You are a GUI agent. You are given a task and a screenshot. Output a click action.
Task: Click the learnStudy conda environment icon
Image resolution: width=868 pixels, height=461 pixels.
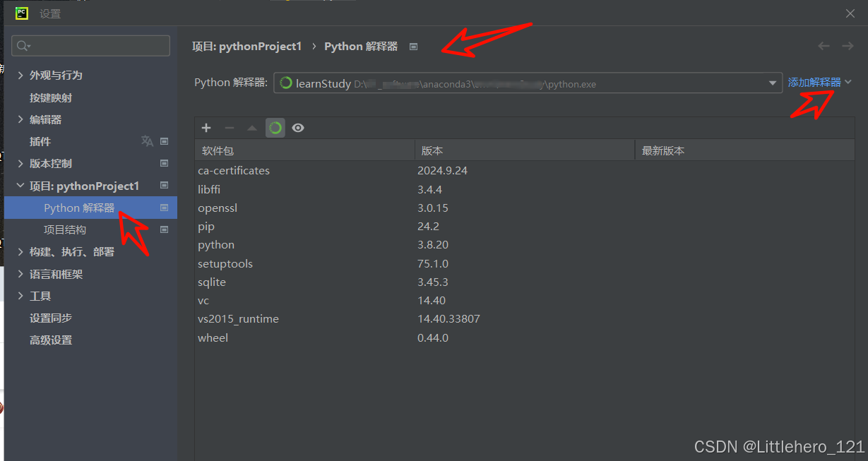(286, 83)
